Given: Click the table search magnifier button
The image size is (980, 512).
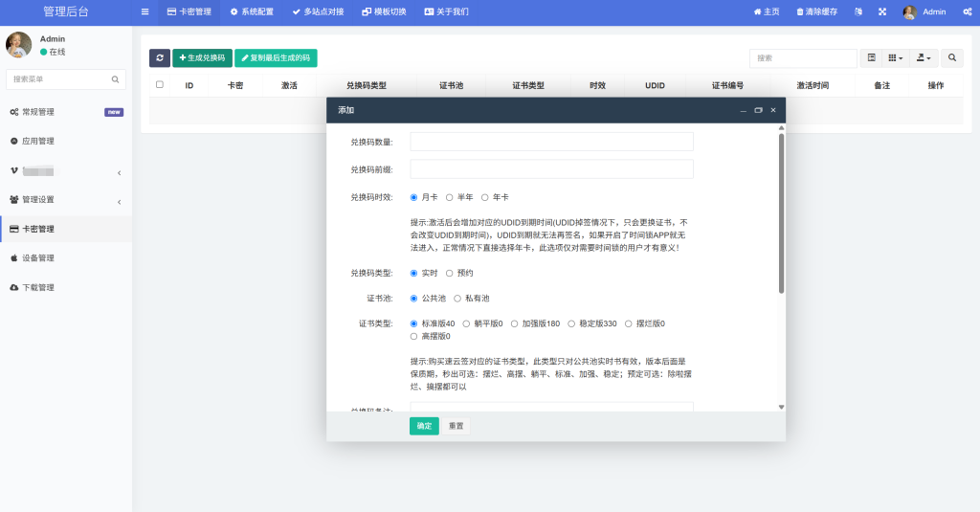Looking at the screenshot, I should click(951, 58).
